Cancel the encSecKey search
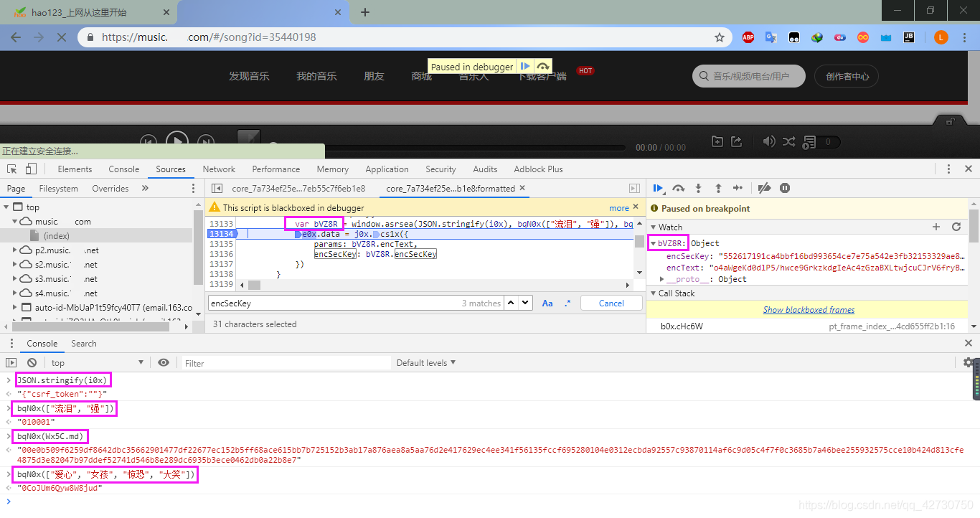The width and height of the screenshot is (980, 518). (611, 303)
